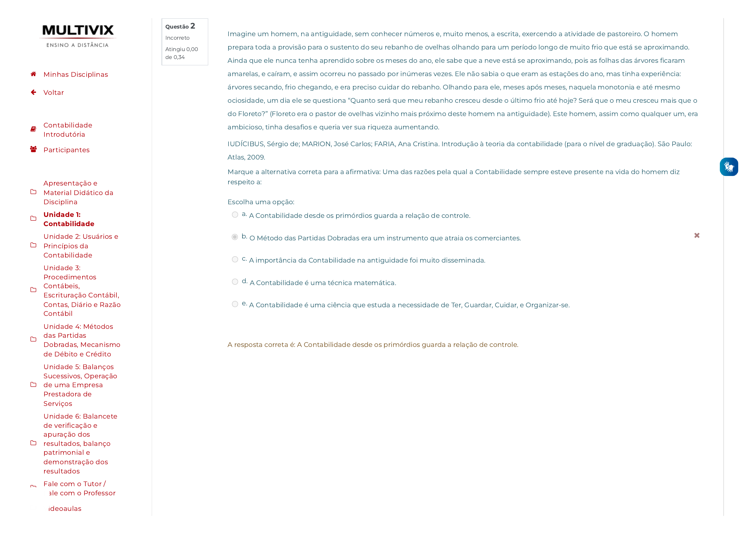Image resolution: width=756 pixels, height=534 pixels.
Task: Click the Voltar back arrow icon
Action: click(33, 91)
